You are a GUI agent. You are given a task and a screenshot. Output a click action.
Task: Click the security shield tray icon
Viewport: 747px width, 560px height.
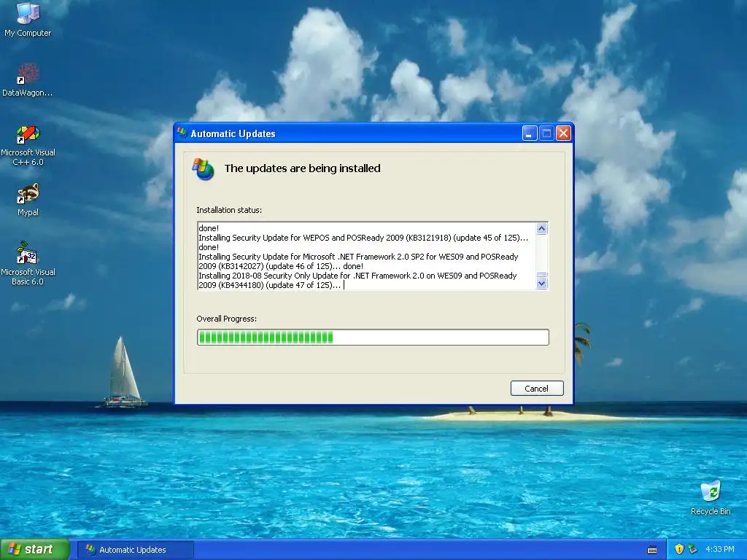coord(679,549)
